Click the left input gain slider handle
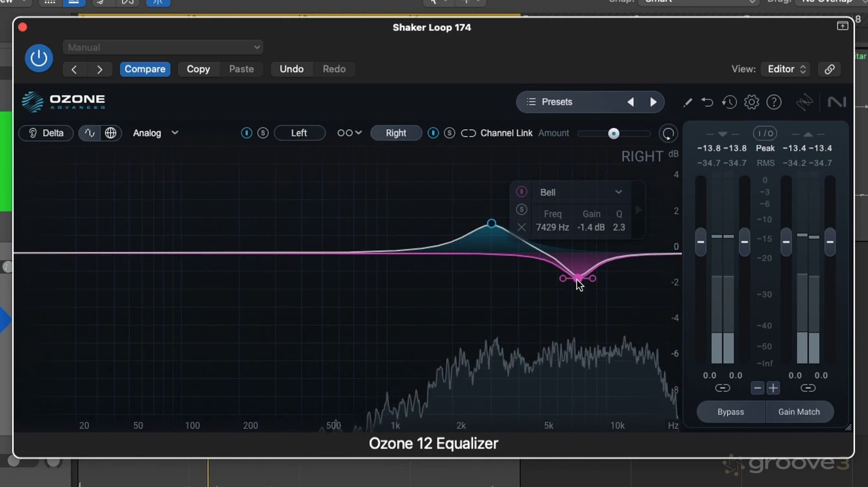The width and height of the screenshot is (868, 487). (701, 242)
